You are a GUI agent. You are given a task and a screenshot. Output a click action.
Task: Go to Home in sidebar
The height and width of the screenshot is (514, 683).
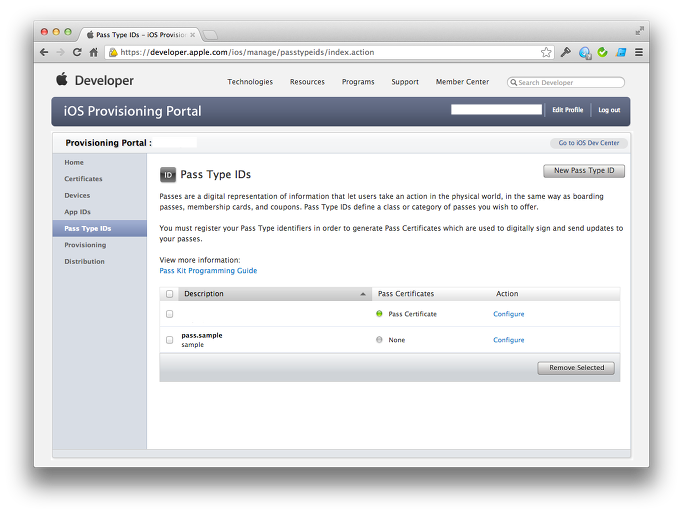tap(74, 162)
